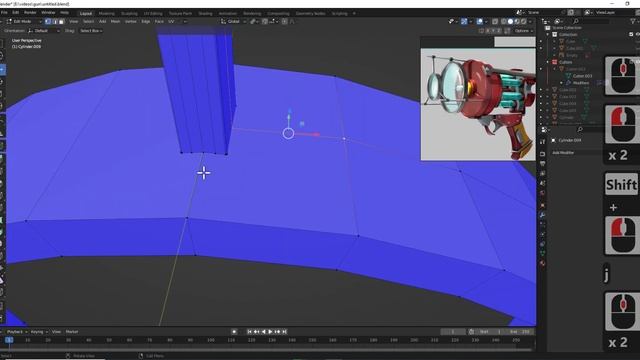Enable vertex select mode
This screenshot has height=360, width=640.
(48, 21)
